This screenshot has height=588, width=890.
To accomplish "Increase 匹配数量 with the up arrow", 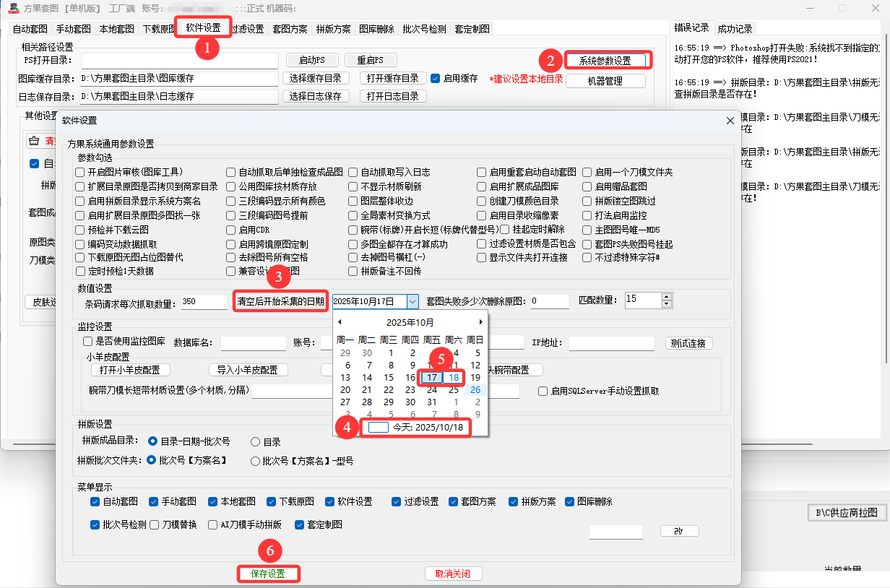I will click(x=666, y=296).
